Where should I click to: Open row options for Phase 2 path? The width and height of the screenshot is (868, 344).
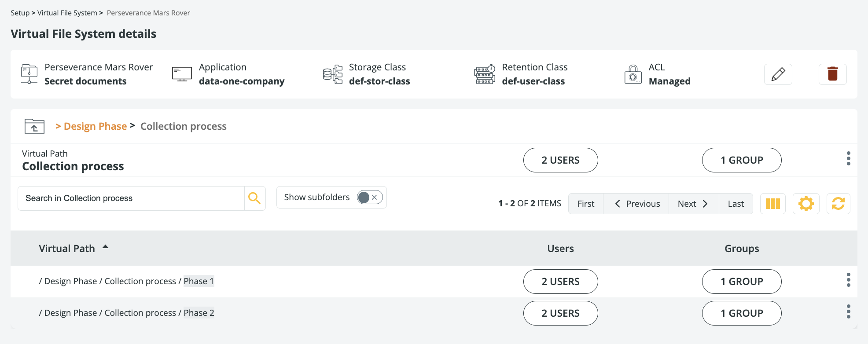pyautogui.click(x=848, y=312)
